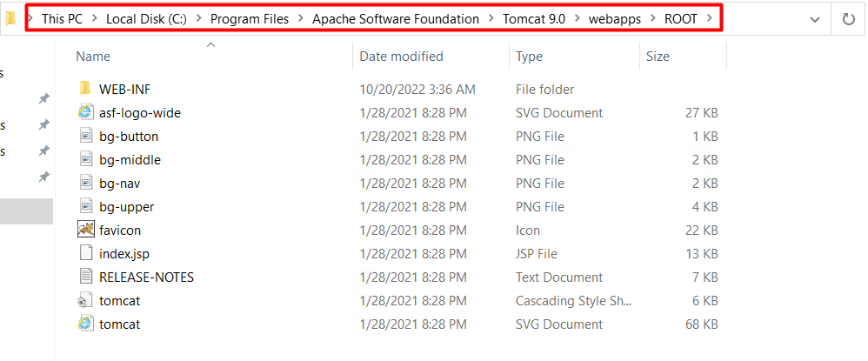Select the favicon file name
The image size is (868, 361).
point(120,231)
